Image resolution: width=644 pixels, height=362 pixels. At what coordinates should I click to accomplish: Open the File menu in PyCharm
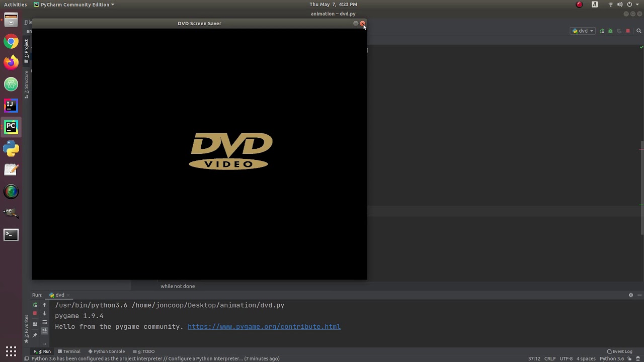(28, 22)
